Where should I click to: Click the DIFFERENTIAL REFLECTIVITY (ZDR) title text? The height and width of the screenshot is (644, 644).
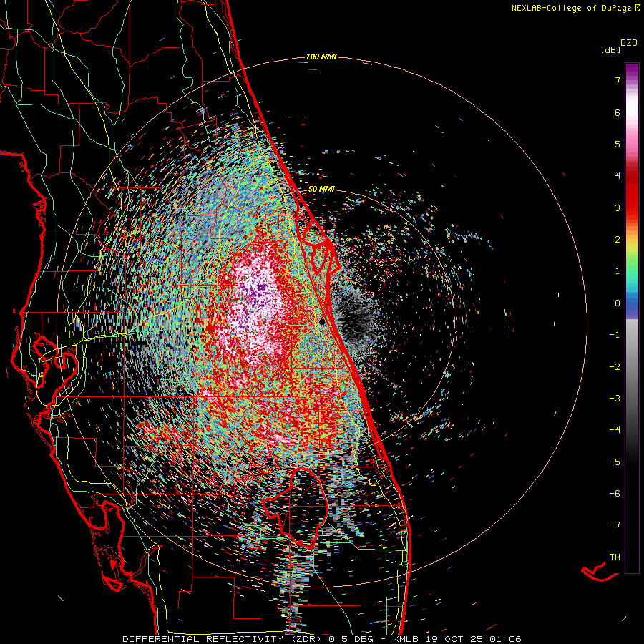(223, 639)
